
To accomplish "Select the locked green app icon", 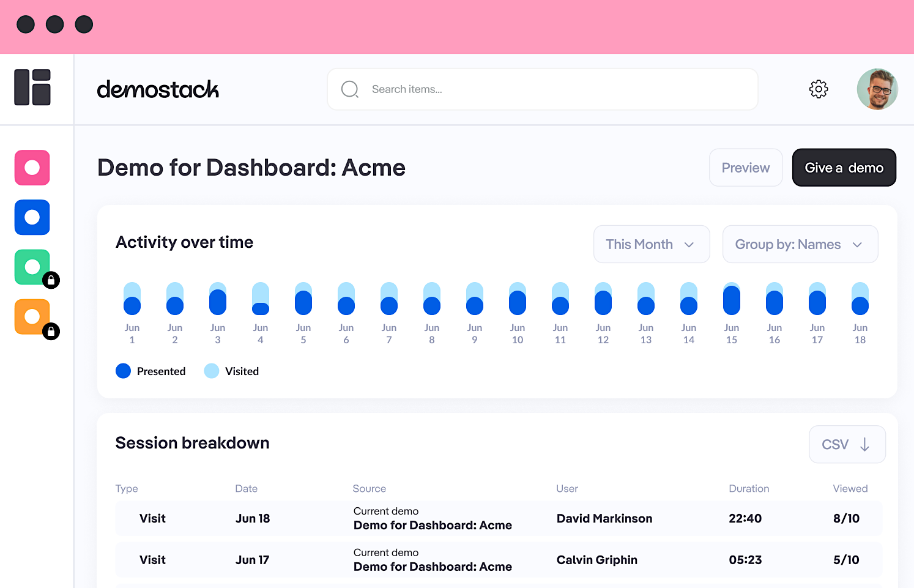I will (32, 267).
